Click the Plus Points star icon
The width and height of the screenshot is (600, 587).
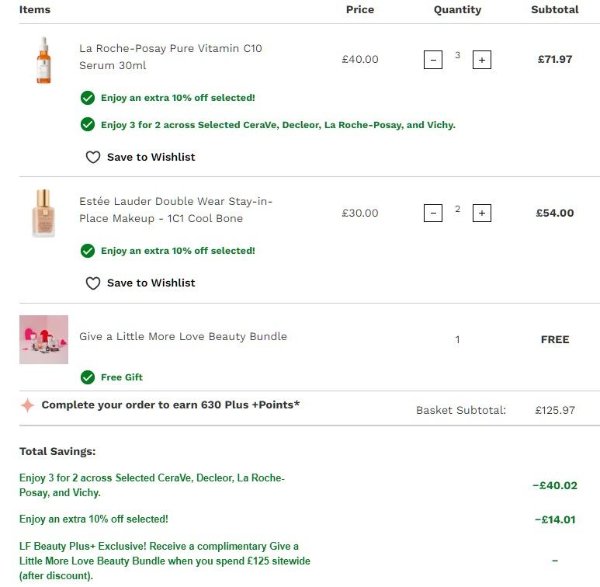click(x=27, y=405)
